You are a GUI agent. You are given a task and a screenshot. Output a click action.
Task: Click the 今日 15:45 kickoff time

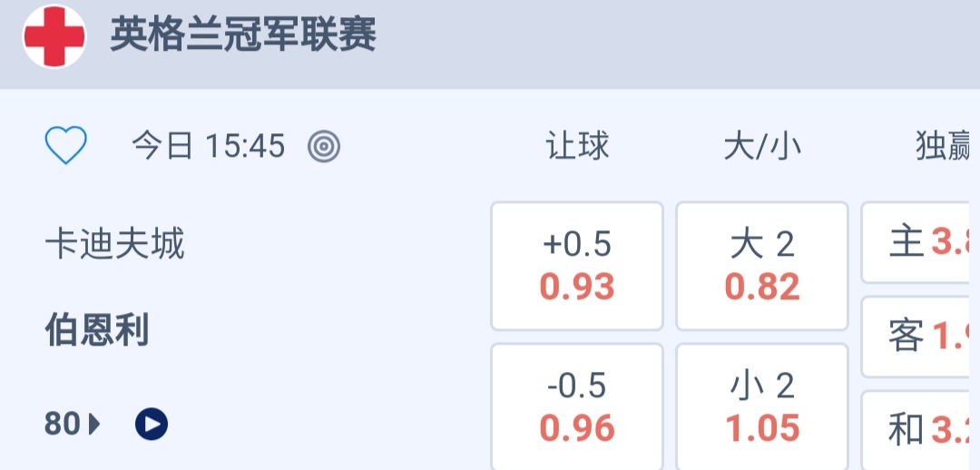(x=209, y=146)
